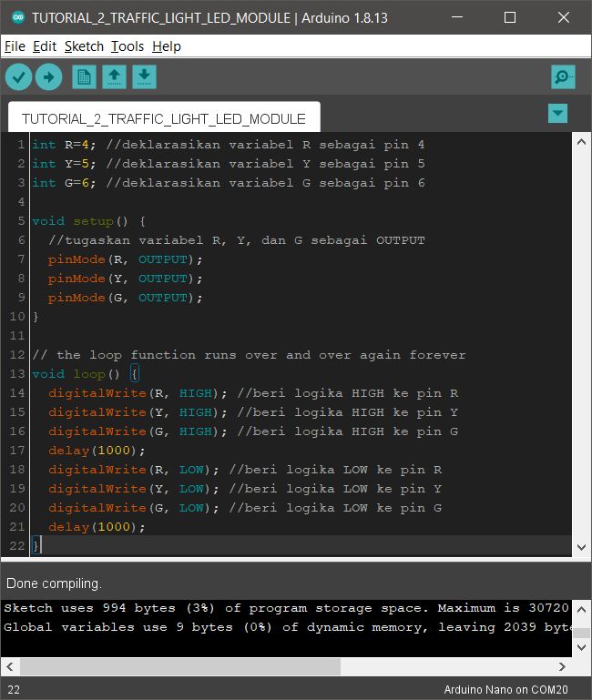The height and width of the screenshot is (700, 592).
Task: Click 'pinMode(Y, OUTPUT);' on line 8
Action: coord(125,279)
